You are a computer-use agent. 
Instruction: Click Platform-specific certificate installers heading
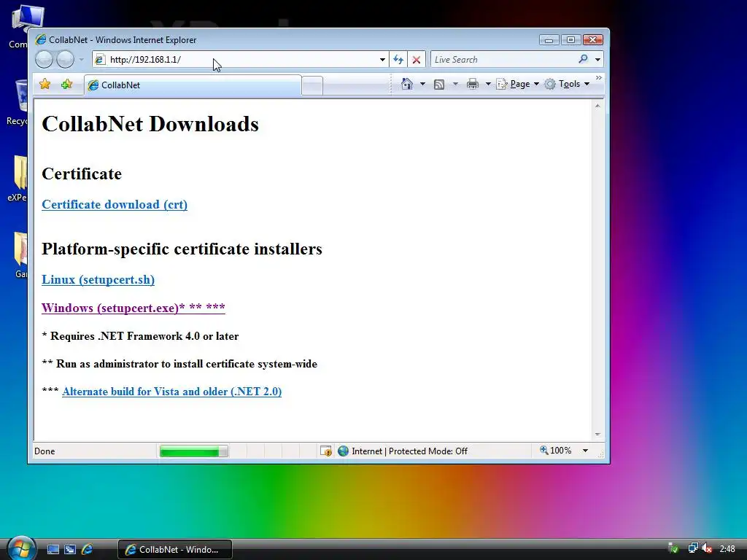point(182,249)
